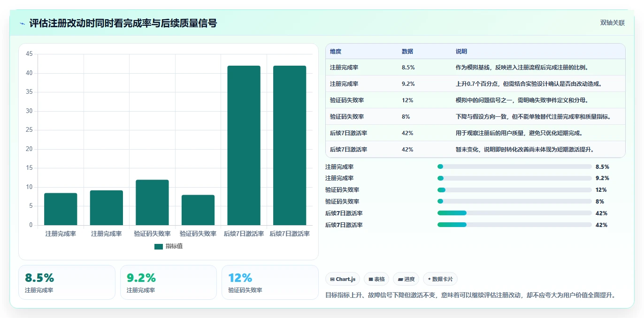Open the 9.2% 注册完成率 data card

pos(169,282)
